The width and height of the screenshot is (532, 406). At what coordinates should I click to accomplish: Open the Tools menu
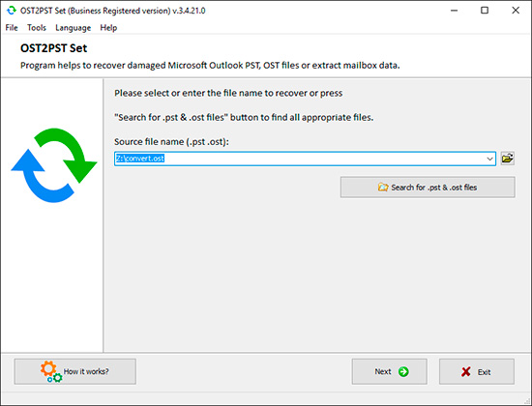37,28
